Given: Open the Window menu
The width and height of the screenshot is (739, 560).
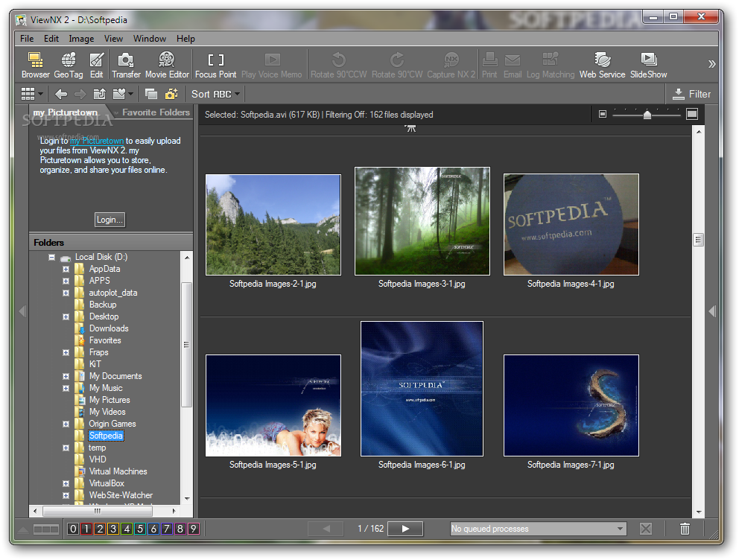Looking at the screenshot, I should point(150,39).
